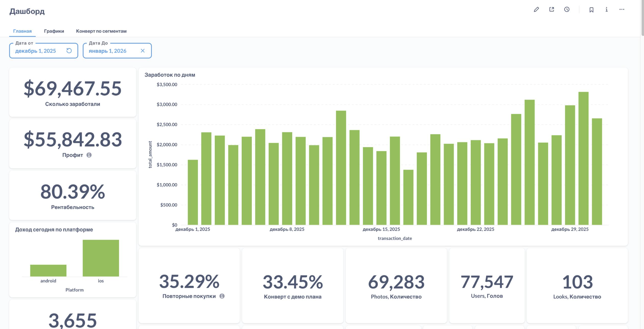Show the info tooltip beside Повторные покупки
644x329 pixels.
[222, 296]
